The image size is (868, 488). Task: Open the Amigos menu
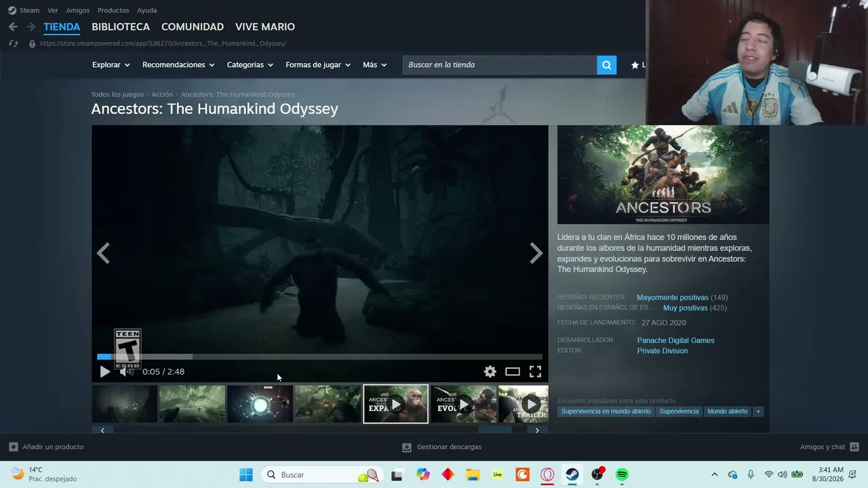point(78,10)
